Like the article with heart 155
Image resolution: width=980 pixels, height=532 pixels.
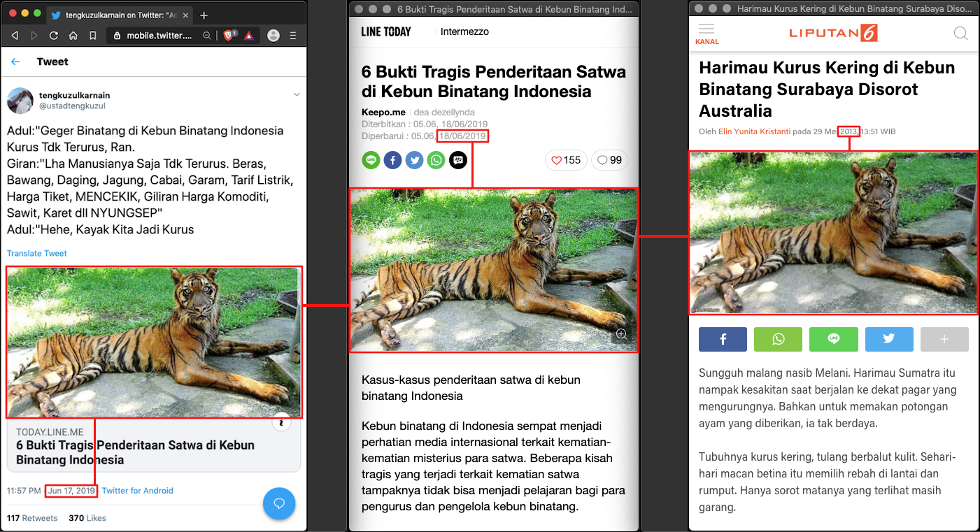tap(565, 160)
